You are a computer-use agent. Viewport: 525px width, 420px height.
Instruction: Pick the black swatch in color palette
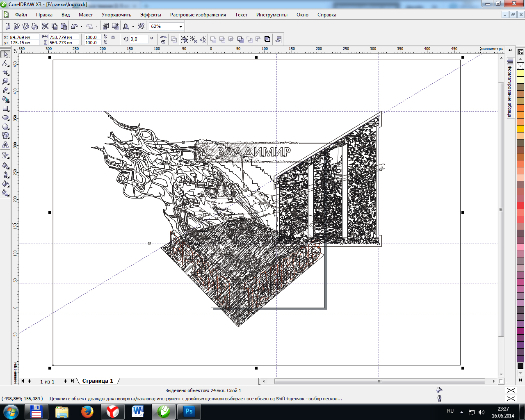point(520,366)
